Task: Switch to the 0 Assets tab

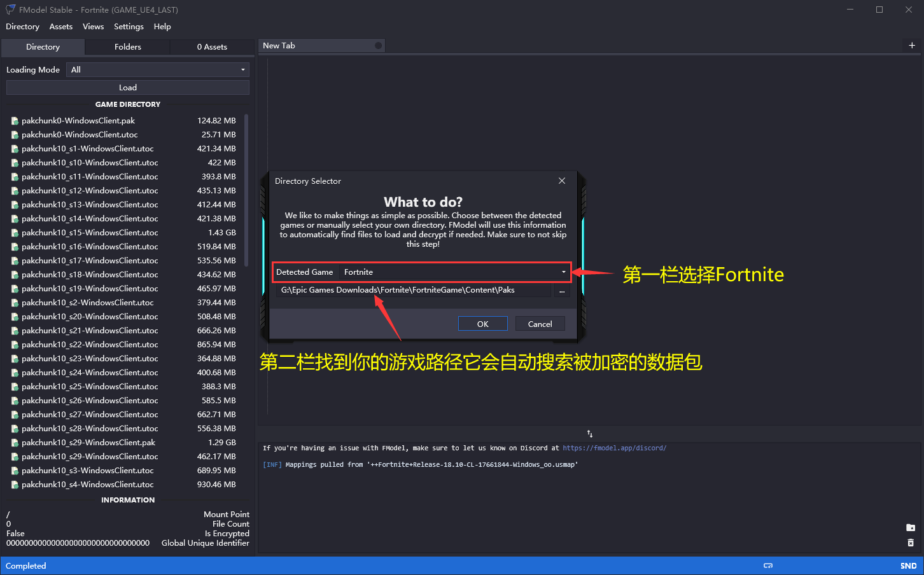Action: click(x=212, y=47)
